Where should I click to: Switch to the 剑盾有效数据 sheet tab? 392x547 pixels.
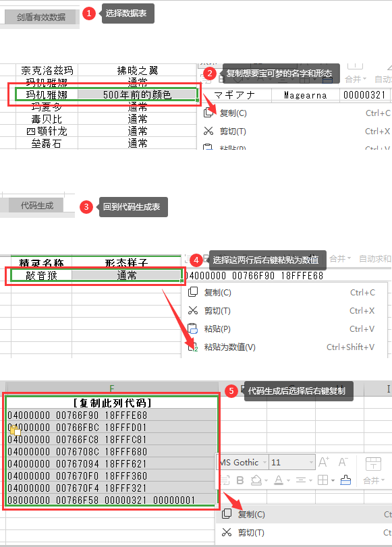pos(41,17)
